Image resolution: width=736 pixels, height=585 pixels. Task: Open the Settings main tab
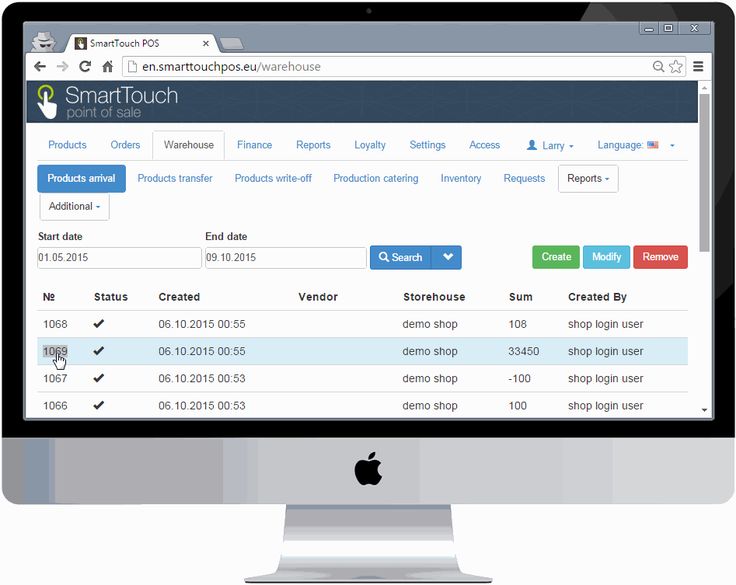427,145
